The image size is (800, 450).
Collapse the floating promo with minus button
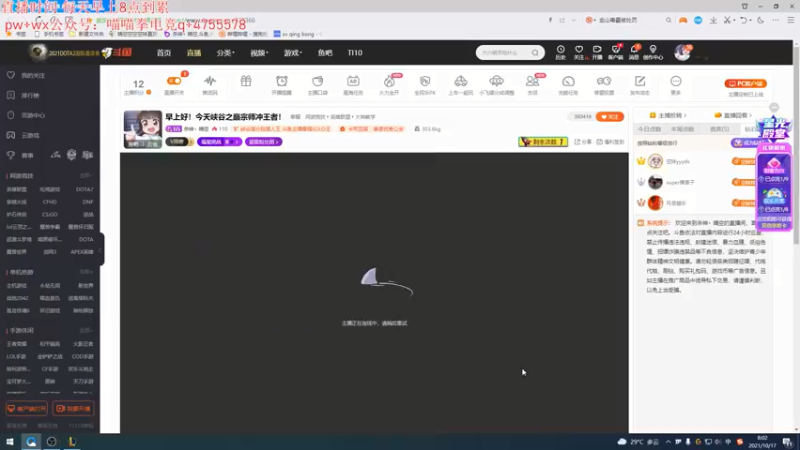[x=774, y=108]
